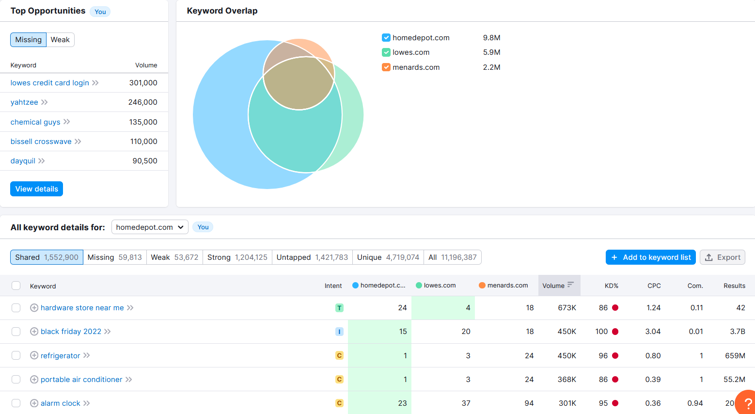Click the Volume column sort icon
This screenshot has height=414, width=755.
click(571, 285)
